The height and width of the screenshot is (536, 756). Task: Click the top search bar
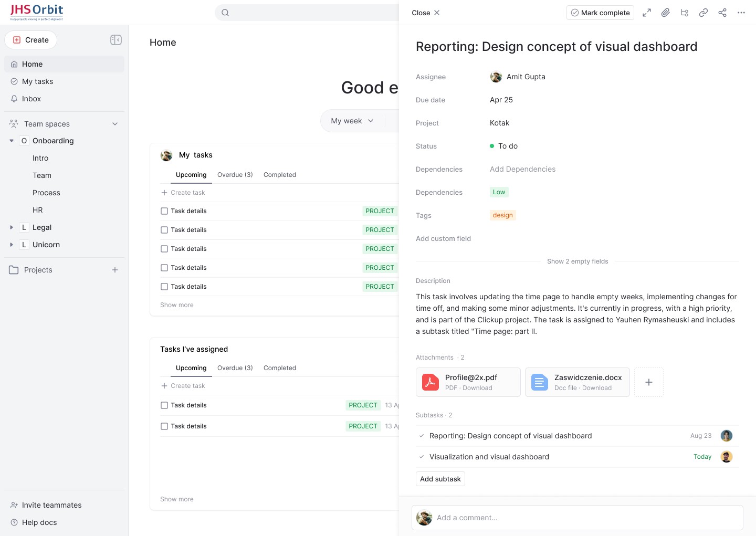[307, 13]
